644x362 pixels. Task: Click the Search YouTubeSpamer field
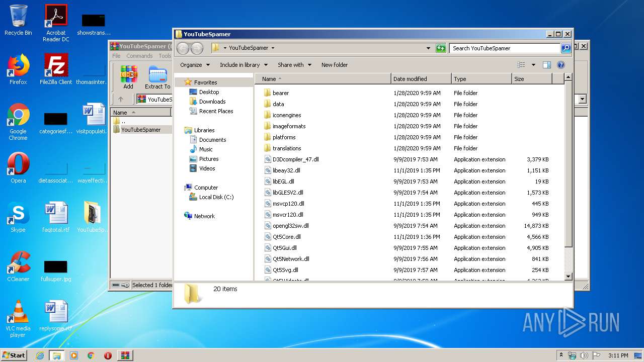click(505, 48)
